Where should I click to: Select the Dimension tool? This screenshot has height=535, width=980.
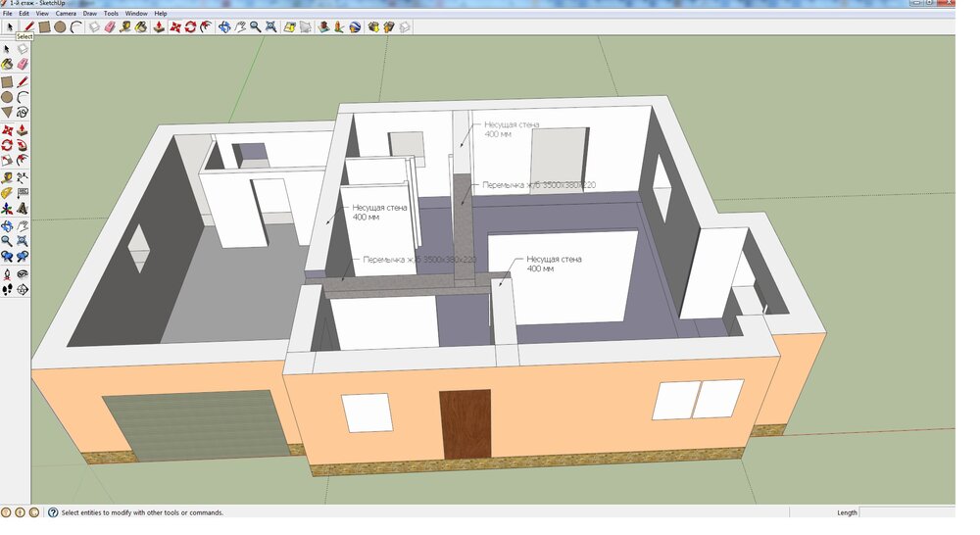(x=23, y=177)
